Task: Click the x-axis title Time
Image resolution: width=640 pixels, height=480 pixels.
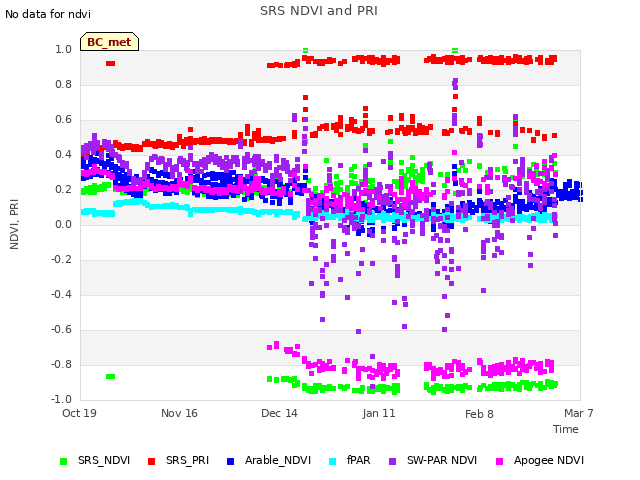Action: pyautogui.click(x=566, y=429)
